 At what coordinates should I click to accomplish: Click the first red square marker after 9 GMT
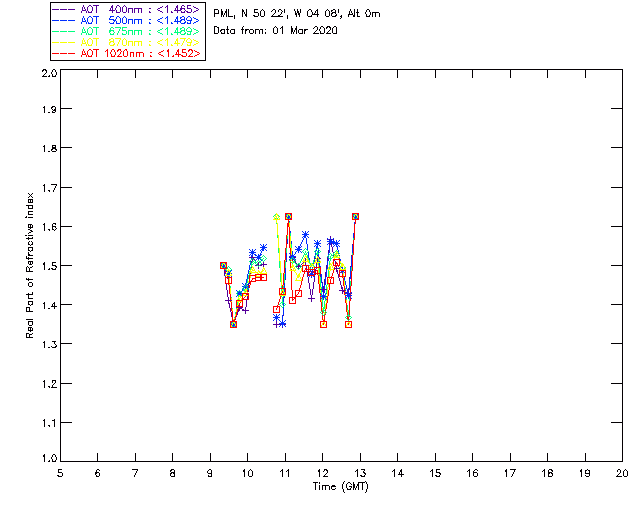tap(223, 265)
